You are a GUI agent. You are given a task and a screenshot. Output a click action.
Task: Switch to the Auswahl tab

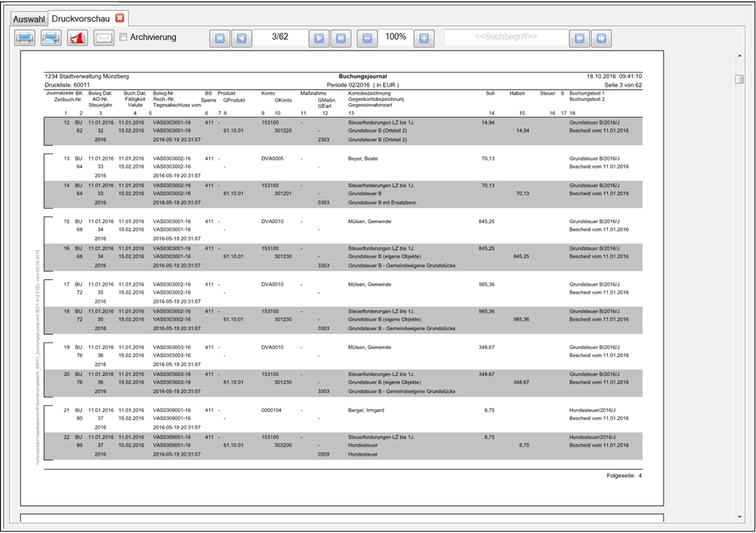tap(29, 18)
